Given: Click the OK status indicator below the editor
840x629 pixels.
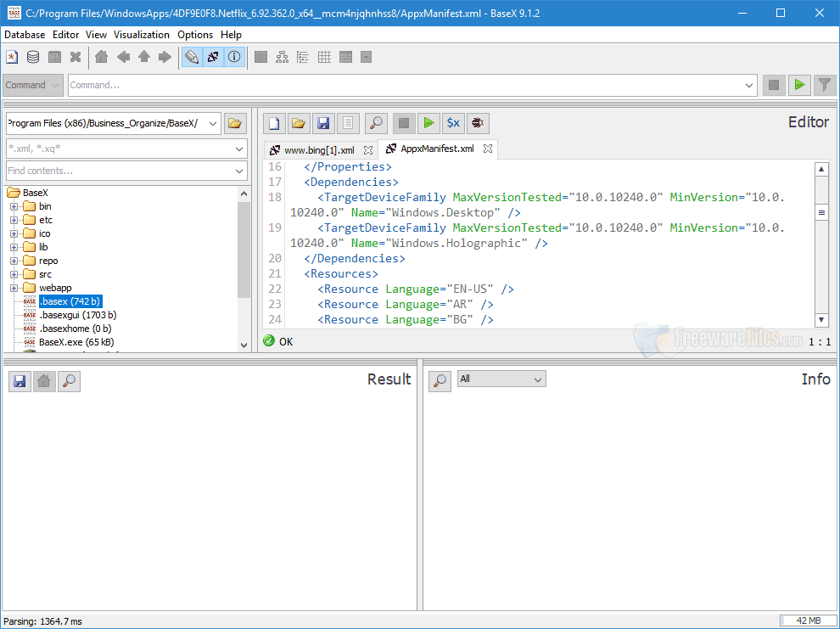Looking at the screenshot, I should pyautogui.click(x=268, y=340).
